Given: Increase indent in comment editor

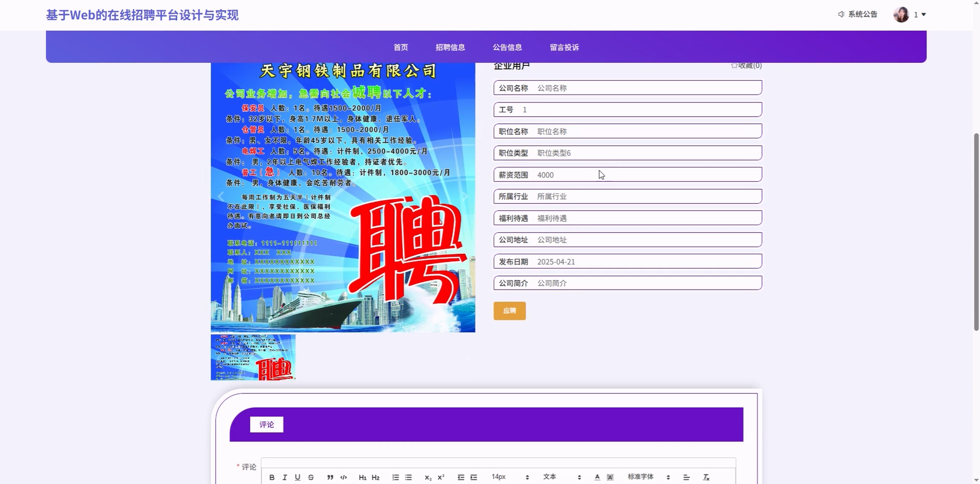Looking at the screenshot, I should pyautogui.click(x=474, y=477).
